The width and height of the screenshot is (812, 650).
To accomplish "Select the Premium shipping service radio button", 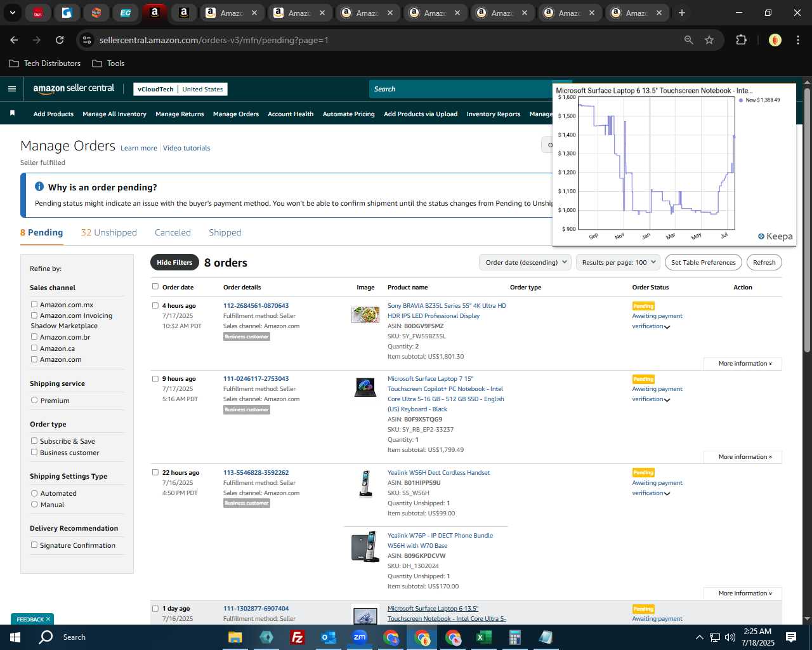I will 34,400.
